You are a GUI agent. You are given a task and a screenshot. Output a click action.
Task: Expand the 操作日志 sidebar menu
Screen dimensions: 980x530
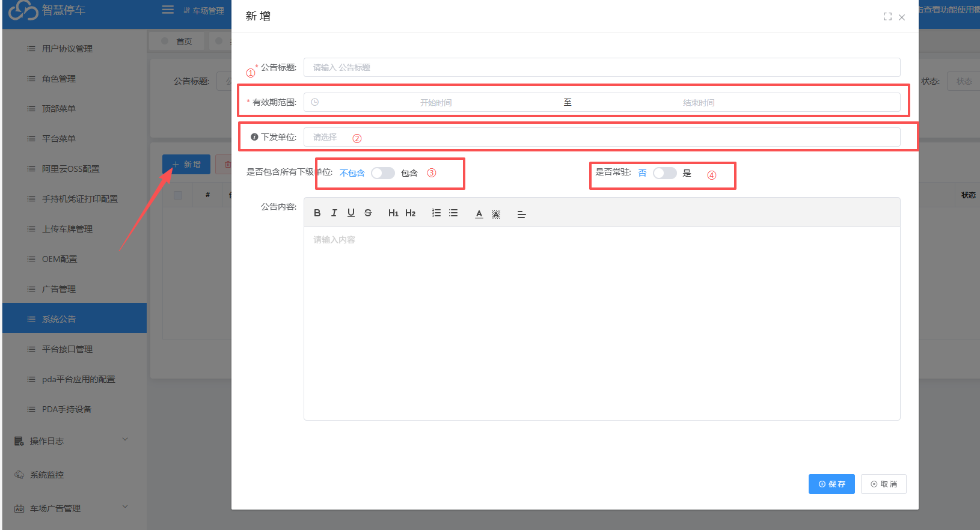tap(75, 441)
